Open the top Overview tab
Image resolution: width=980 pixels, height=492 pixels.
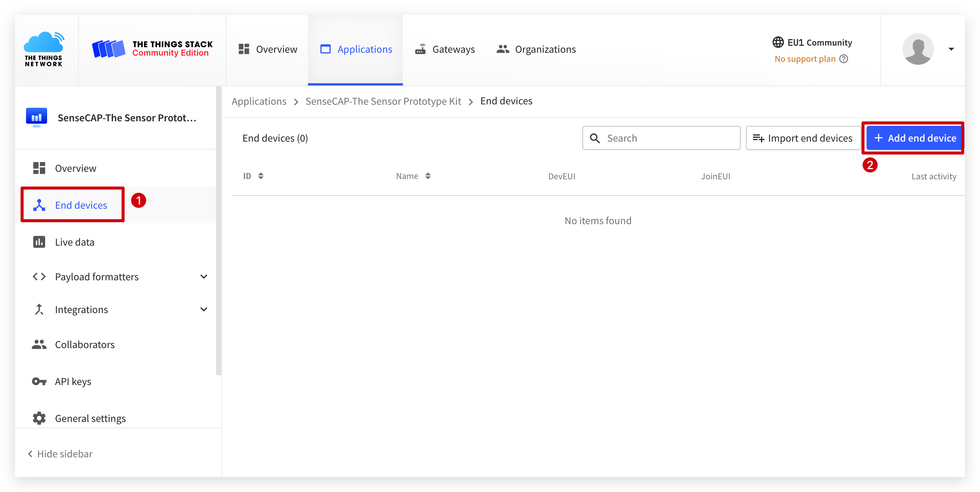coord(268,49)
